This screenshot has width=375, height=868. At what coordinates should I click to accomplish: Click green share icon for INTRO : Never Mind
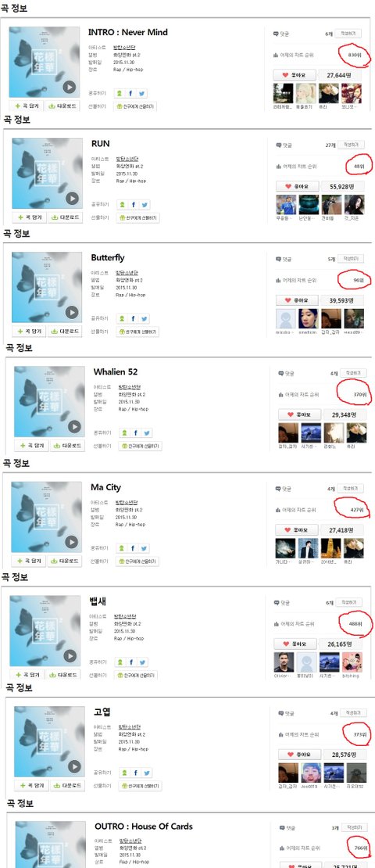click(119, 94)
